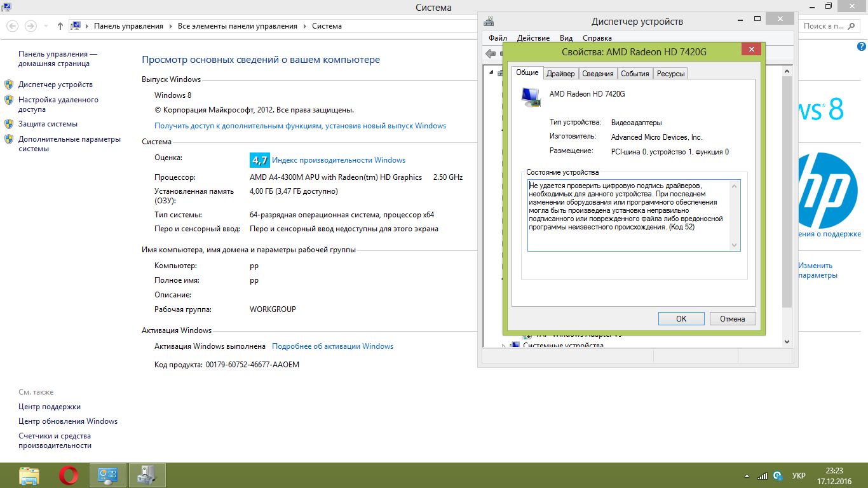Launch Opera browser from taskbar
The height and width of the screenshot is (488, 868).
[69, 475]
